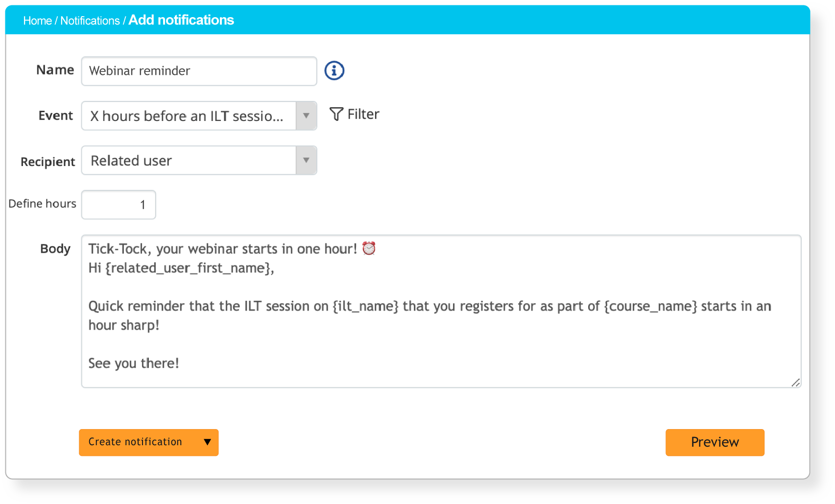Navigate to Home via the breadcrumb
Image resolution: width=835 pixels, height=504 pixels.
pyautogui.click(x=37, y=21)
